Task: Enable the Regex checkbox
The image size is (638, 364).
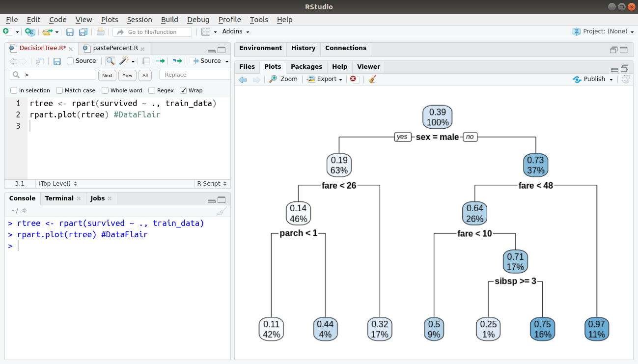Action: point(152,90)
